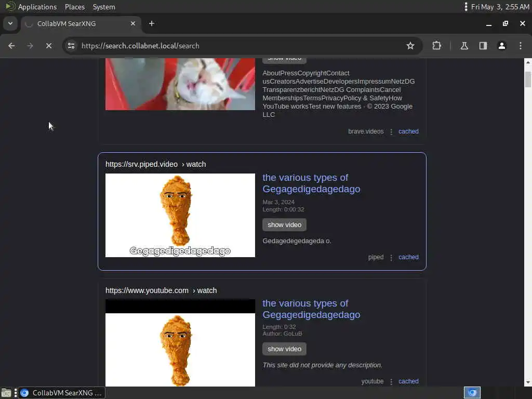Click the srv.piped.video watch URL

(156, 164)
